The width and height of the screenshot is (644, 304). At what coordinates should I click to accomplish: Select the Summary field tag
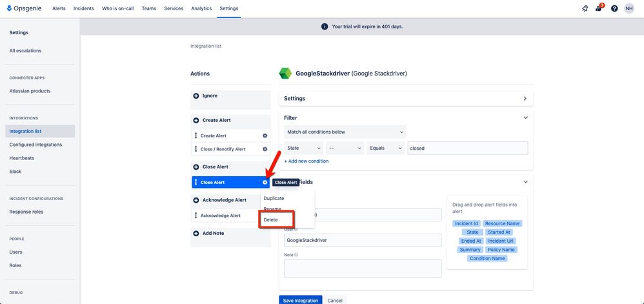[470, 250]
